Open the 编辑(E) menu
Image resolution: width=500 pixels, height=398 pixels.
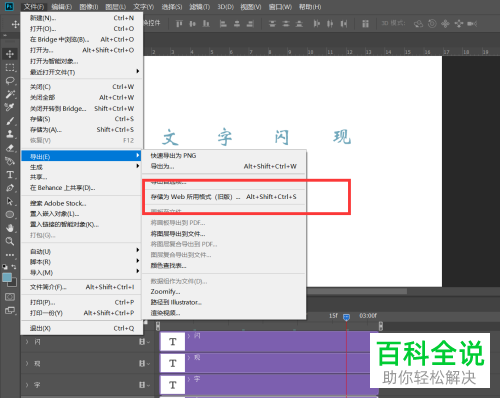pos(62,7)
